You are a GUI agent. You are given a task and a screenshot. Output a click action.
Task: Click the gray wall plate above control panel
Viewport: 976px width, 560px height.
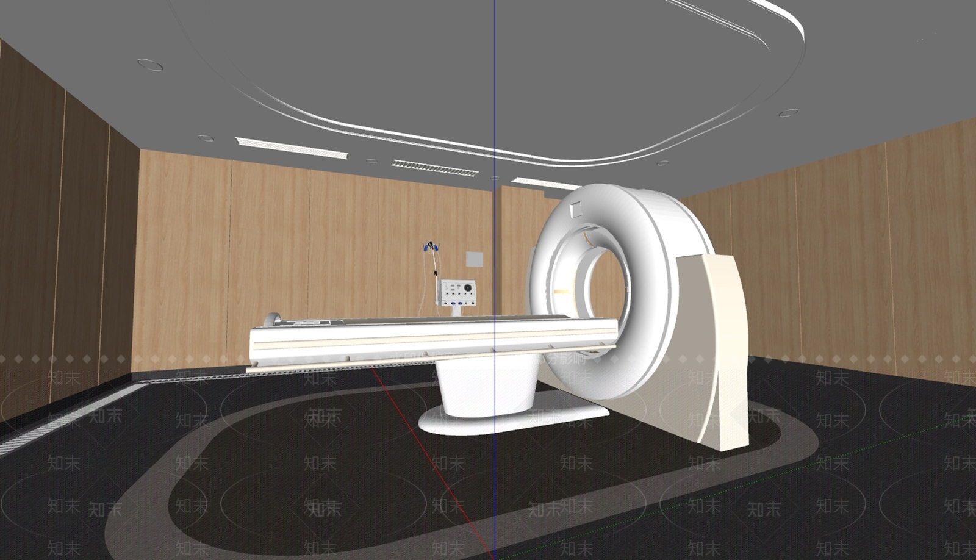(x=475, y=258)
